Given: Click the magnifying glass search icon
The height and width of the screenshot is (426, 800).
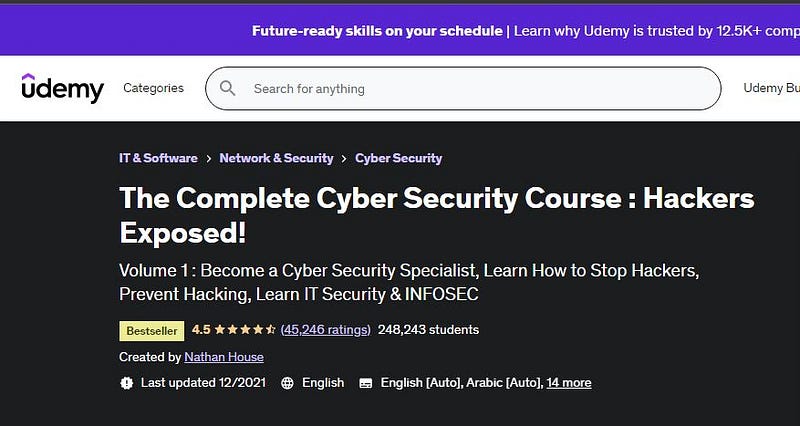Looking at the screenshot, I should click(x=228, y=88).
